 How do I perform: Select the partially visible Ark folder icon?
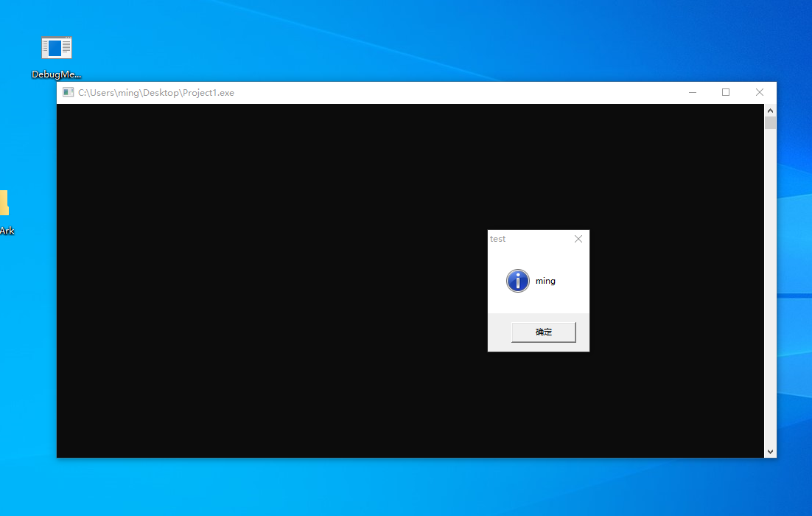4,203
